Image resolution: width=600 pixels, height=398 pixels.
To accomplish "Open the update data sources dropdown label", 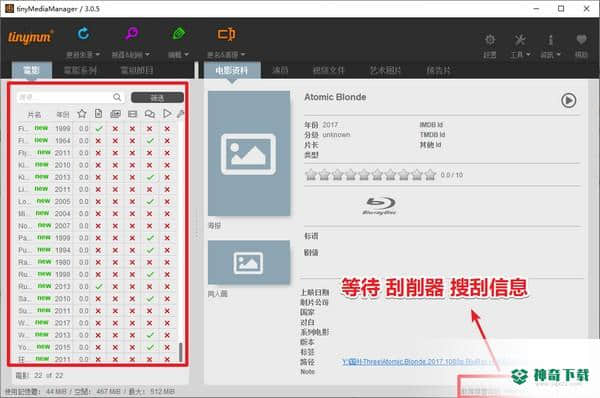I will 83,55.
